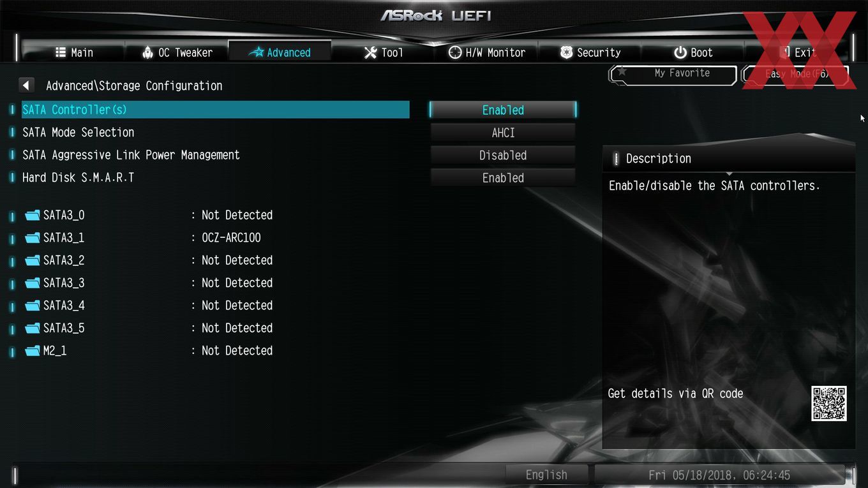The image size is (868, 488).
Task: Toggle SATA Controller(s) Enabled value
Action: [503, 110]
